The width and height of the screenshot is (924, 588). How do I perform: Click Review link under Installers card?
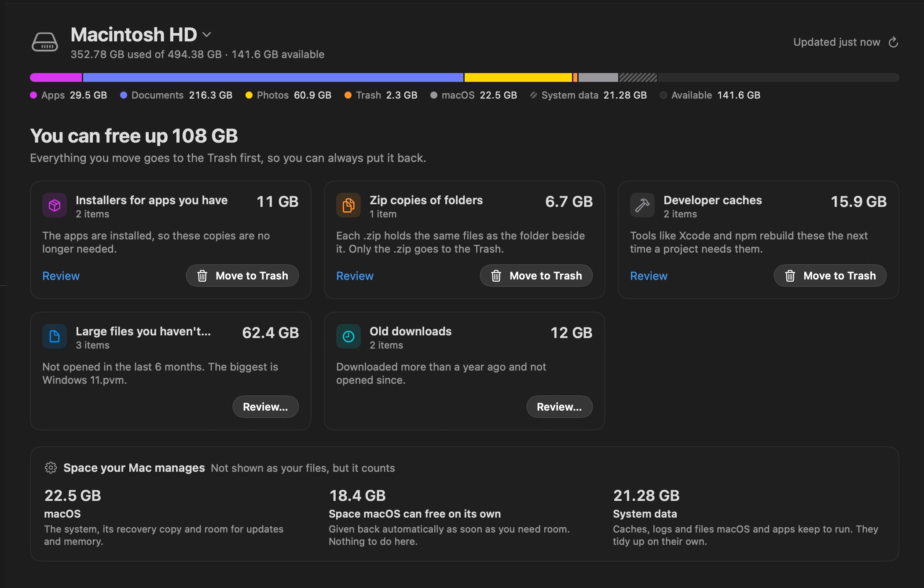61,276
